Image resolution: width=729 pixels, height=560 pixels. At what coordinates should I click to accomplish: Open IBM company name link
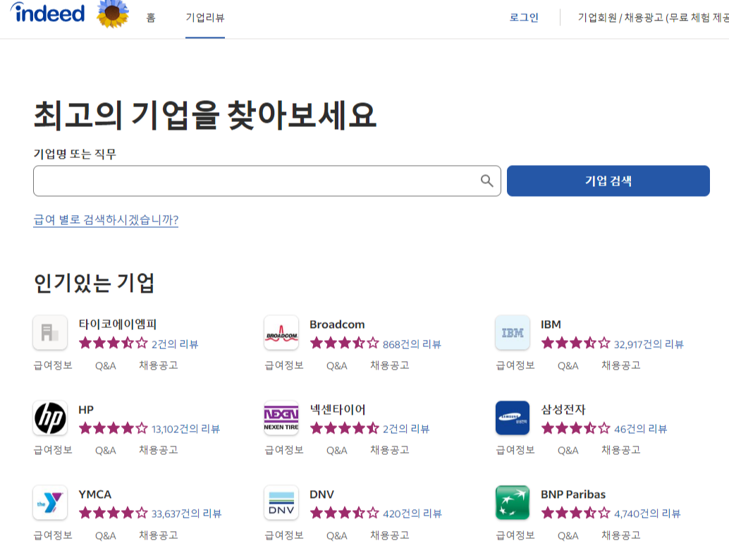coord(551,324)
